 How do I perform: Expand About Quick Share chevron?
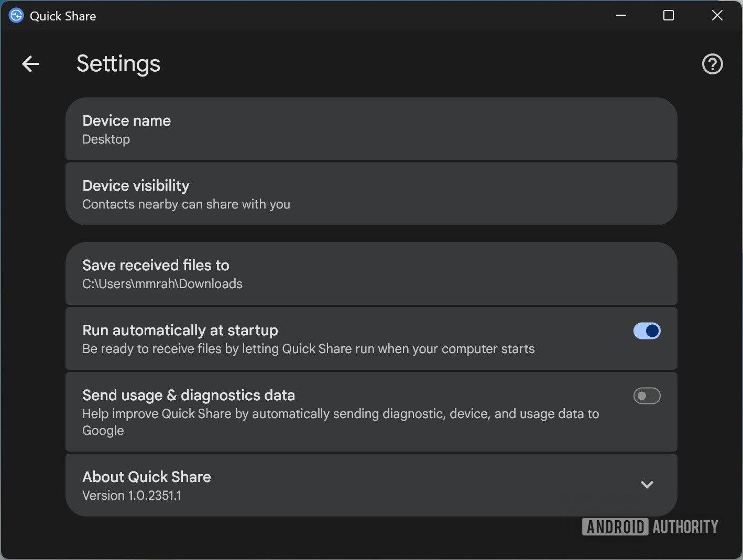click(647, 485)
